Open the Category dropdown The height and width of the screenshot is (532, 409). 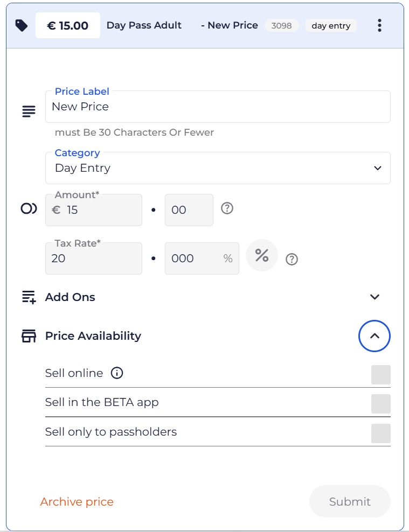[x=218, y=168]
